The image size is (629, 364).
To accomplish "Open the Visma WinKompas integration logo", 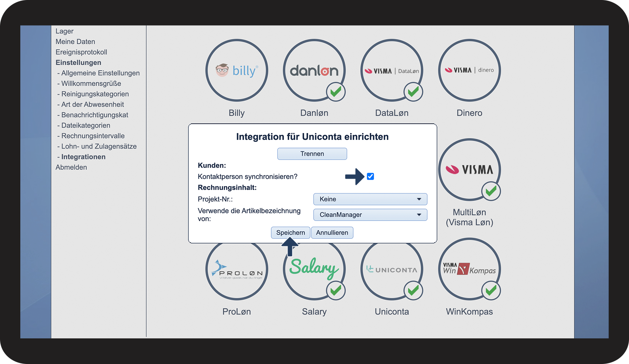I will tap(470, 269).
